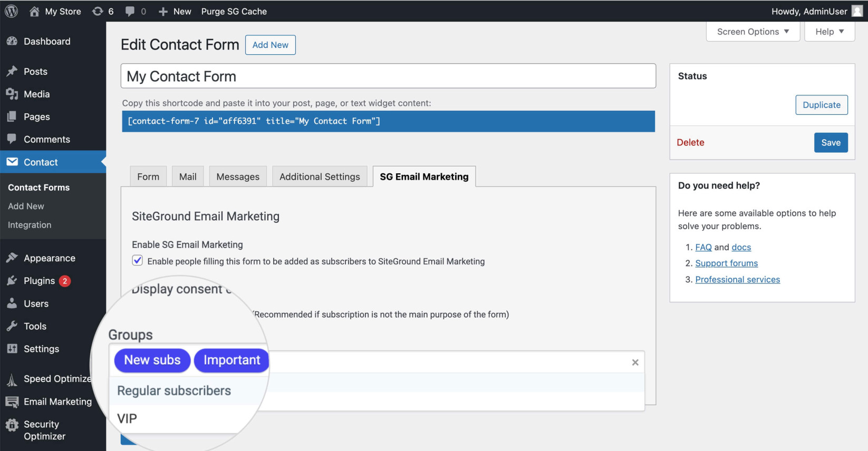Image resolution: width=868 pixels, height=451 pixels.
Task: Click the Important group tag
Action: 232,360
